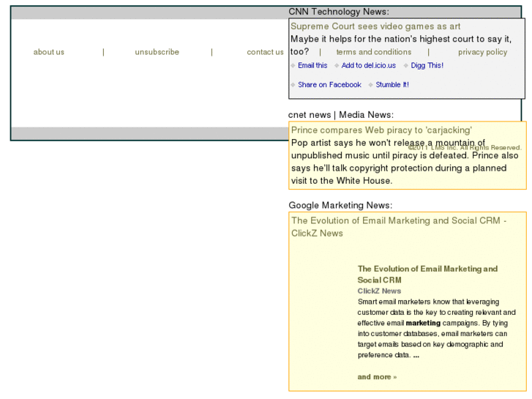This screenshot has height=399, width=532.
Task: Click 'Maybe it helps for the nation's highest court' text
Action: [401, 45]
